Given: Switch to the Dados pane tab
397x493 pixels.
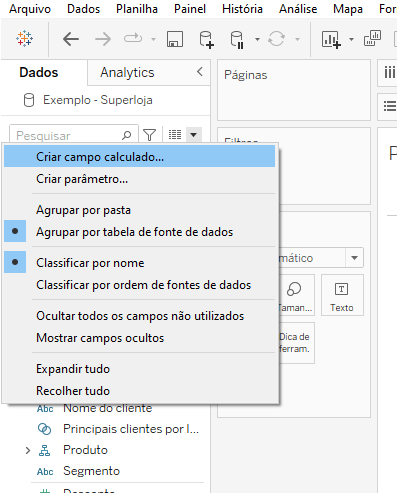Looking at the screenshot, I should [x=39, y=72].
